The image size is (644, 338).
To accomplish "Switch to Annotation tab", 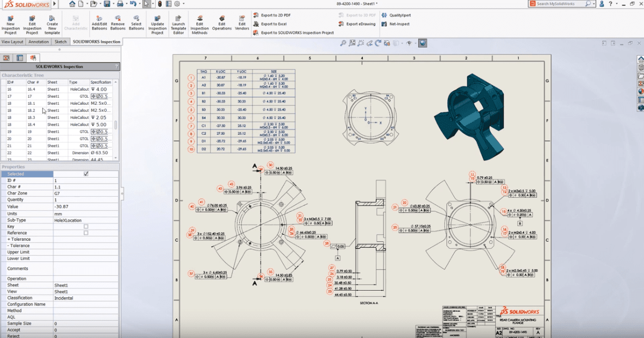I will pos(39,42).
